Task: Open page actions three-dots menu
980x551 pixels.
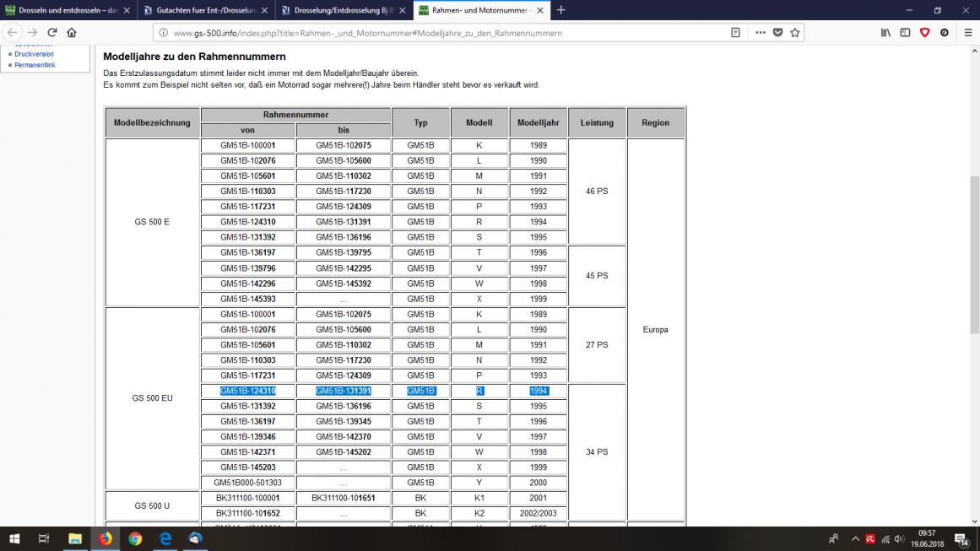Action: 760,32
